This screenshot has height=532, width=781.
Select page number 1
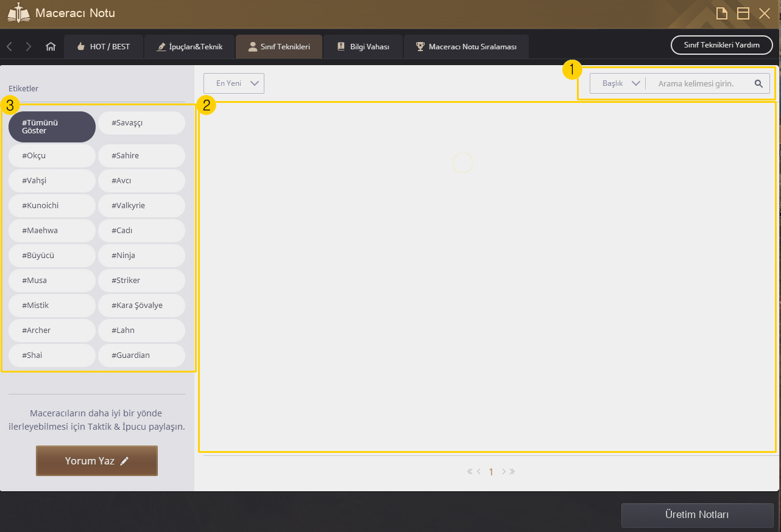click(x=491, y=472)
